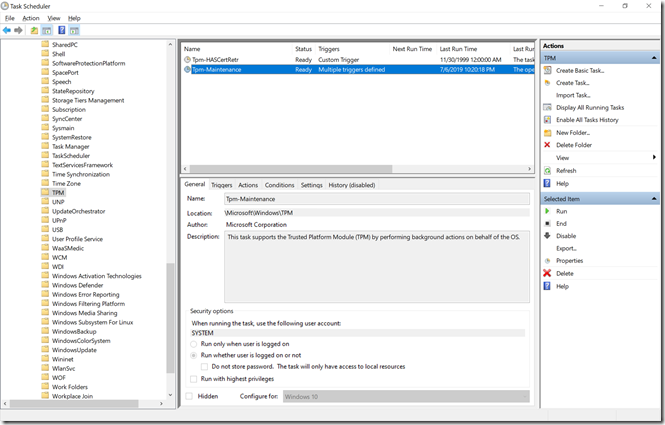The image size is (665, 425).
Task: Click the Back arrow toolbar icon
Action: click(x=8, y=30)
